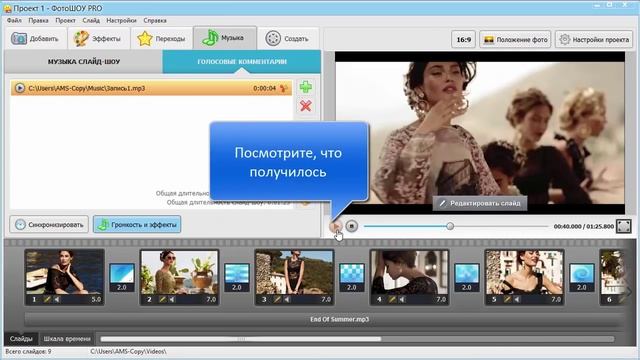
Task: Click the sound icon on slide 1
Action: point(57,300)
